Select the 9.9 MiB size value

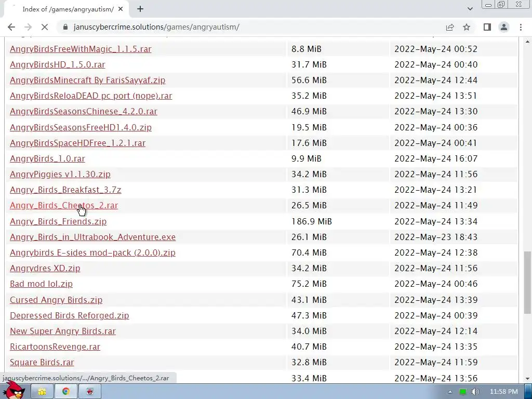(x=307, y=158)
